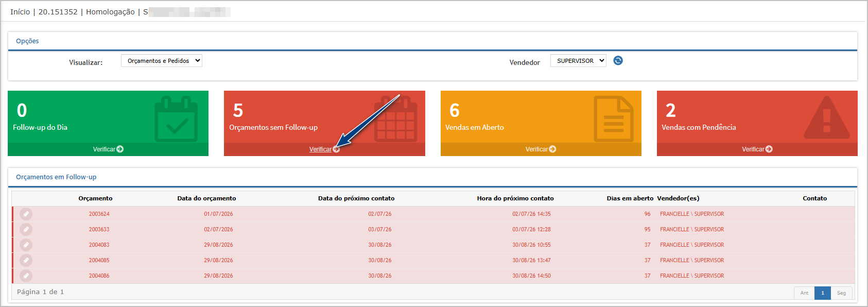Click the Data do próximo contato header
This screenshot has height=307, width=868.
[356, 198]
